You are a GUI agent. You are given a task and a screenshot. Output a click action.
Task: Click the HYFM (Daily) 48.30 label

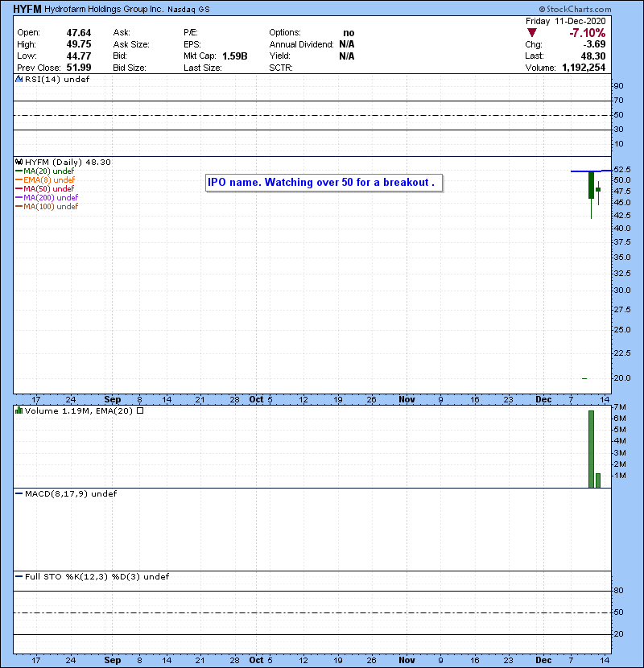click(x=68, y=163)
